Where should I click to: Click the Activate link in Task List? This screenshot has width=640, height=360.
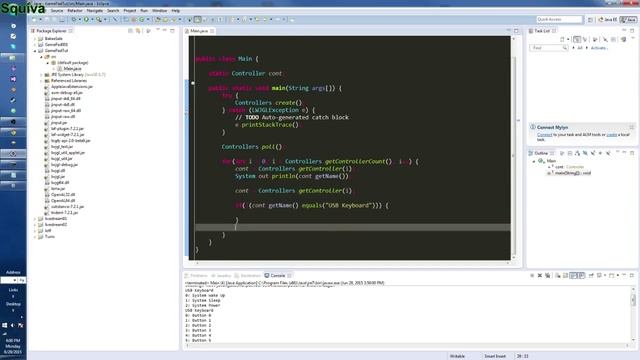[x=599, y=48]
